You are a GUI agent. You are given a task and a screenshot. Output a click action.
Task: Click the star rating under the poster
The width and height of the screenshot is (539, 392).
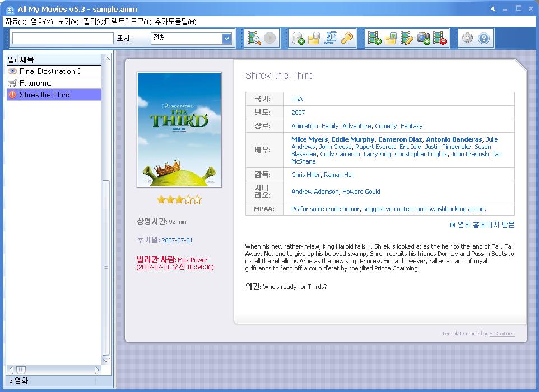(x=179, y=199)
